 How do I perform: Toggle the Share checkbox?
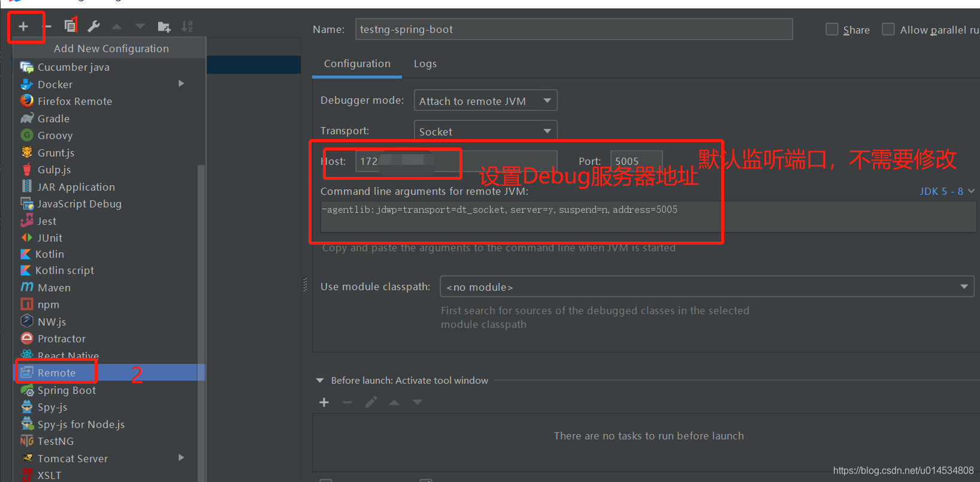coord(832,29)
